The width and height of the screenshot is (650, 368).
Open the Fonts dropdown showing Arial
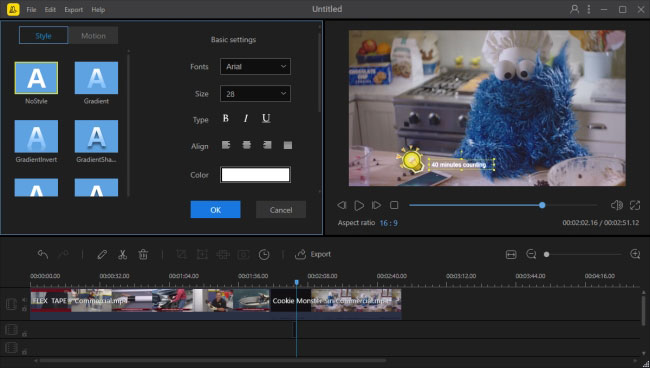[x=255, y=66]
